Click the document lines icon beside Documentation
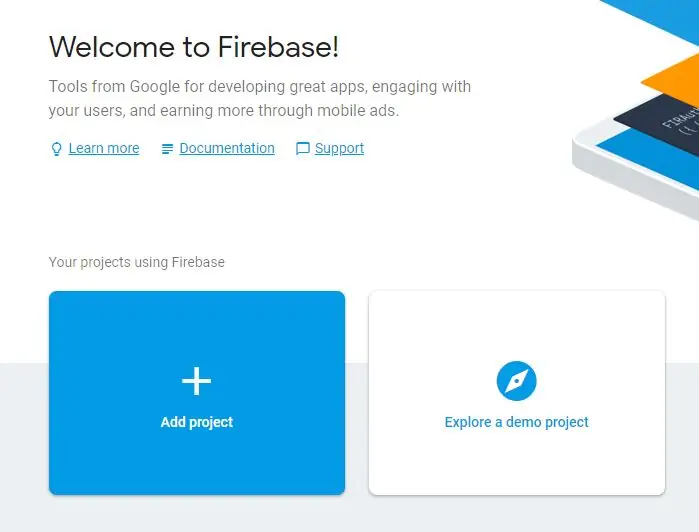 click(167, 149)
